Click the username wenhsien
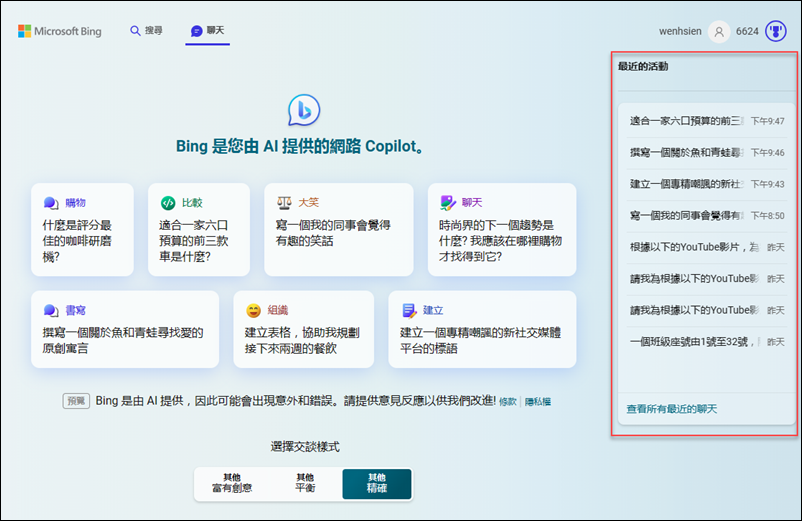 (680, 31)
